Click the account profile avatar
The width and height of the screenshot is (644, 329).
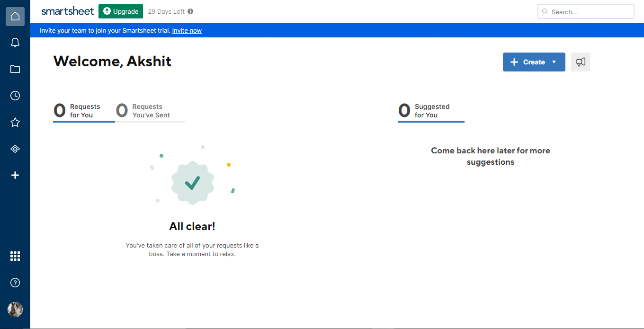[x=15, y=309]
